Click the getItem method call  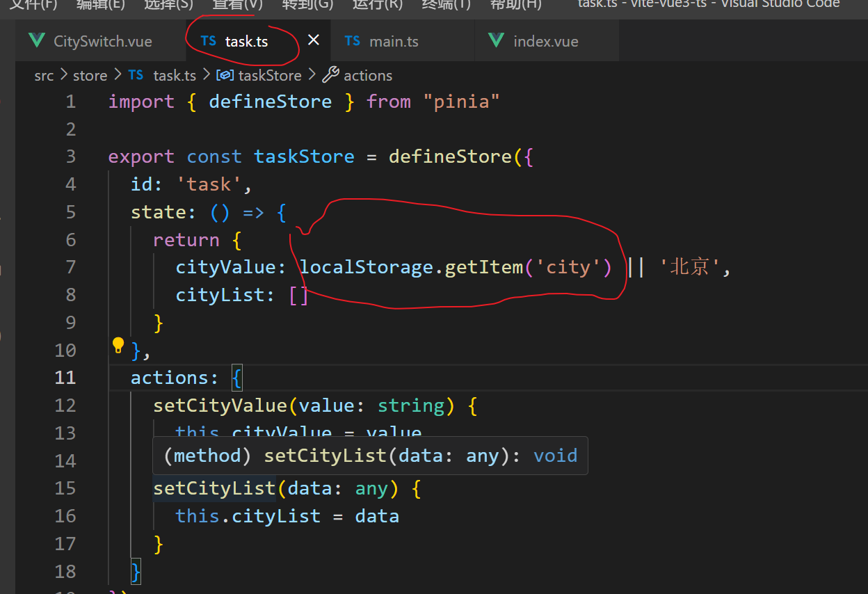tap(483, 267)
